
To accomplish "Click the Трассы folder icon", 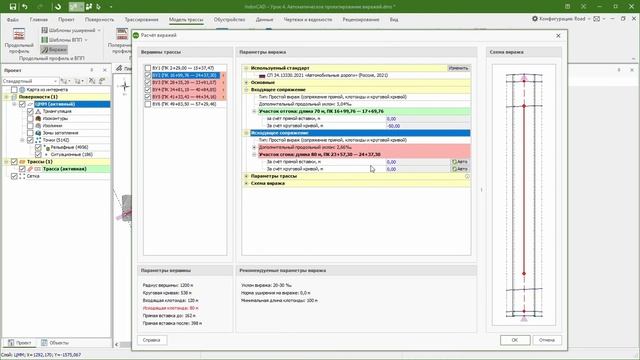I will pos(22,162).
